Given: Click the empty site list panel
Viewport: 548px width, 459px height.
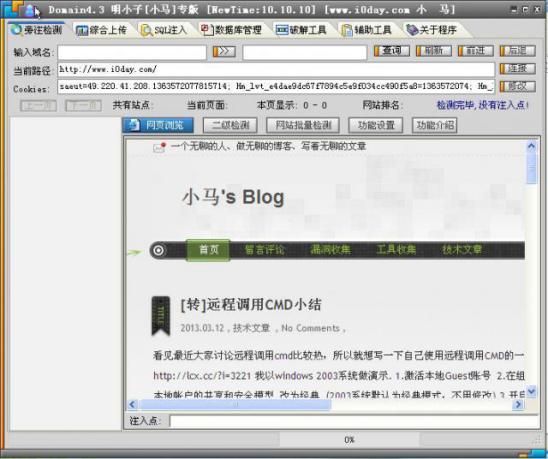Looking at the screenshot, I should click(x=65, y=273).
